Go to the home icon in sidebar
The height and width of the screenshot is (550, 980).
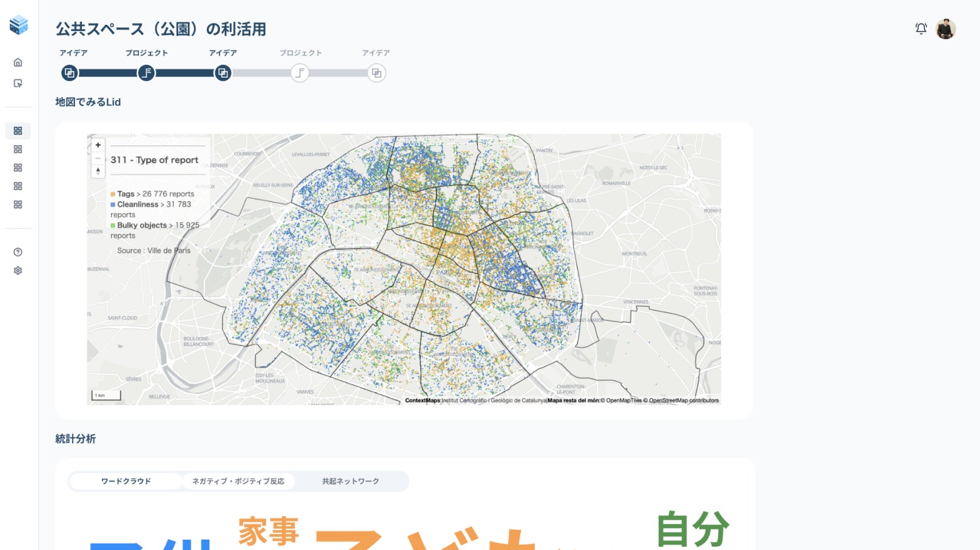pos(18,62)
